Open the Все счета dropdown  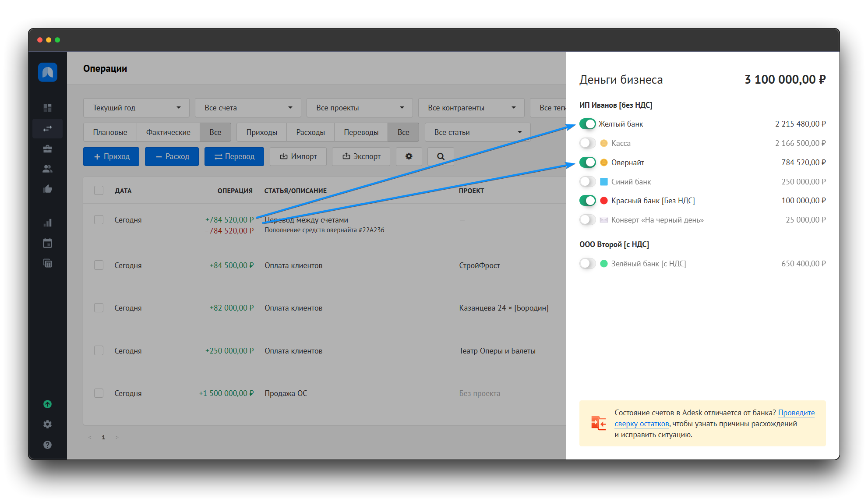click(248, 108)
